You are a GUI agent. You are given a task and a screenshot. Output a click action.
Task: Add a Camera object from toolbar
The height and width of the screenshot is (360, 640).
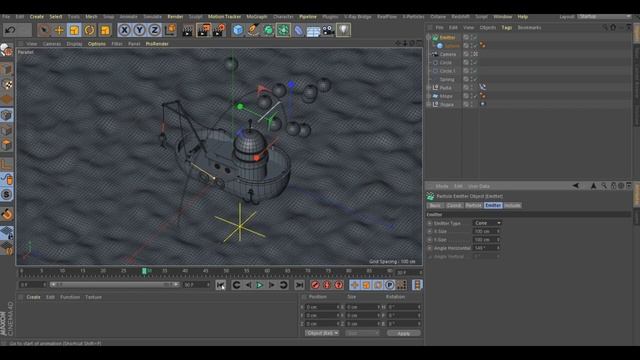328,30
